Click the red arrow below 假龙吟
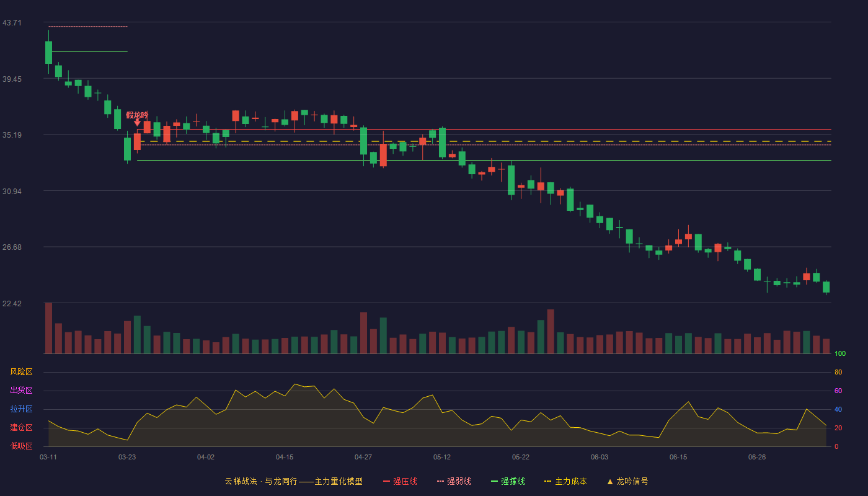 point(137,123)
